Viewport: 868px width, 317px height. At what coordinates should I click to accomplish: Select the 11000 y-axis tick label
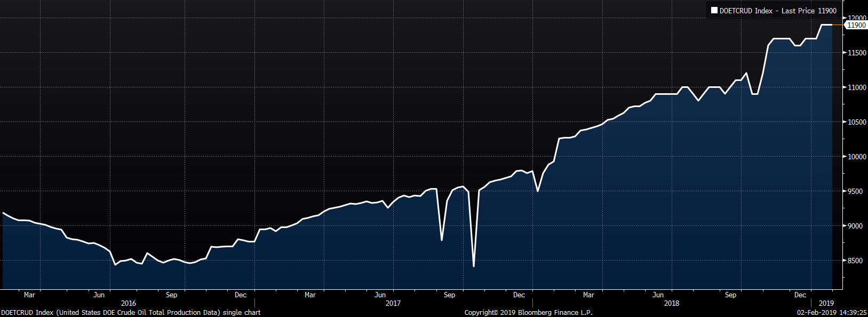[x=857, y=87]
